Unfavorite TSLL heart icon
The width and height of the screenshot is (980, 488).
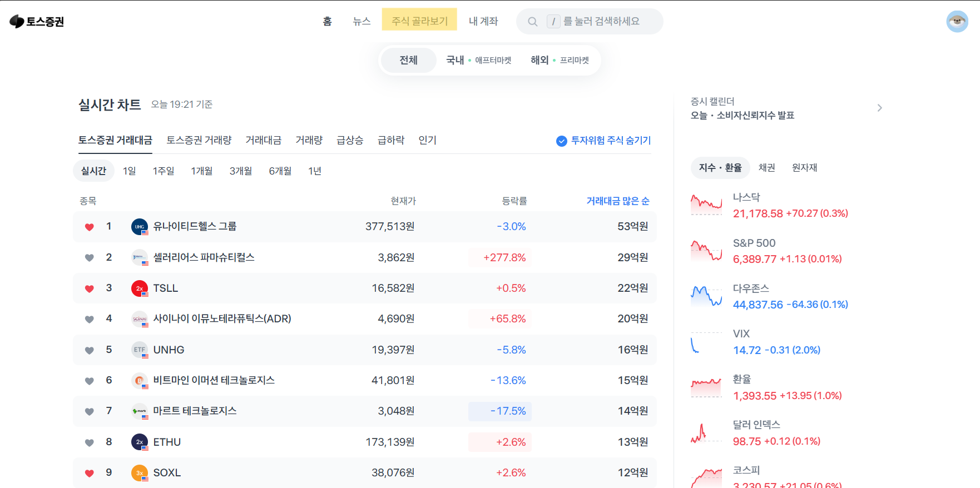(89, 288)
